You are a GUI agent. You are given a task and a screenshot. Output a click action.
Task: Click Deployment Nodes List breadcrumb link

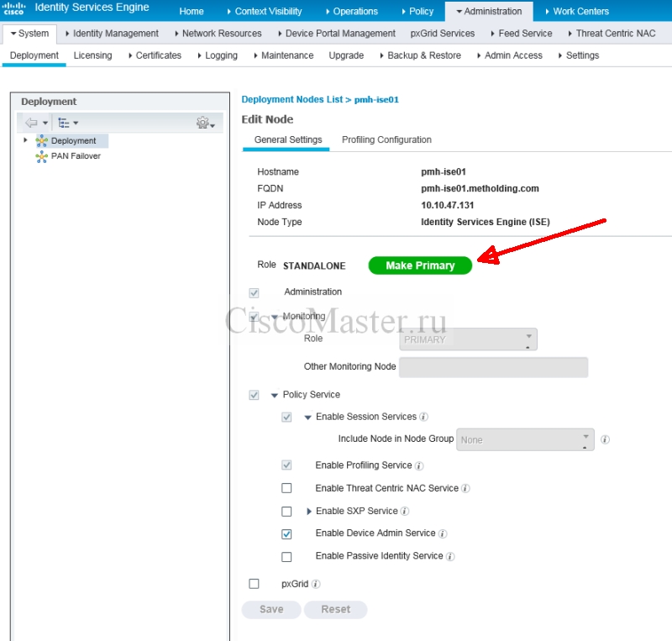(291, 99)
